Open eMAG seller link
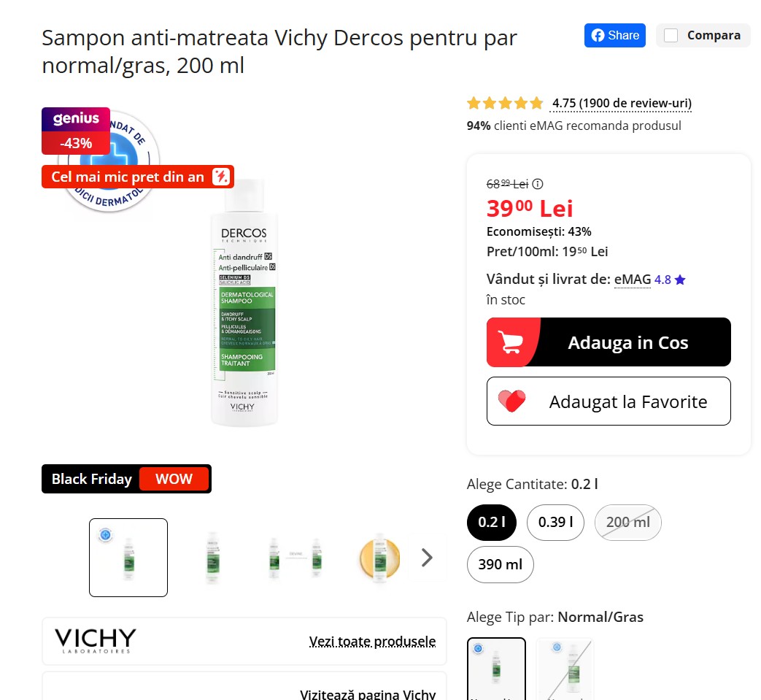The height and width of the screenshot is (700, 761). tap(633, 280)
